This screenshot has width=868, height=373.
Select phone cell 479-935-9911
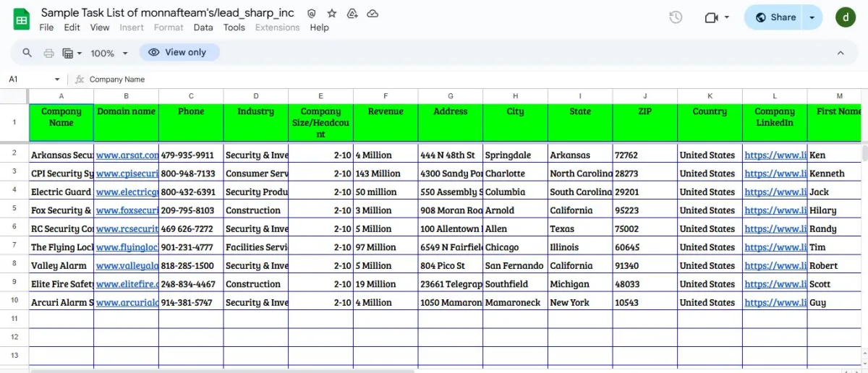point(191,155)
